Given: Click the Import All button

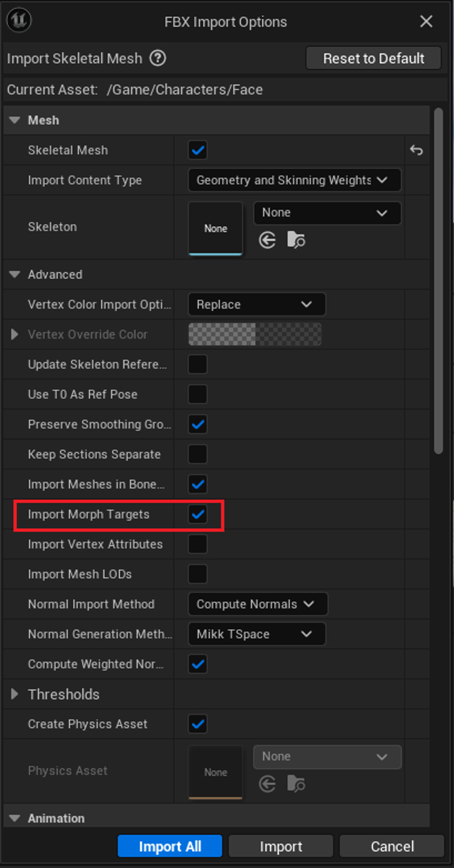Looking at the screenshot, I should point(170,846).
